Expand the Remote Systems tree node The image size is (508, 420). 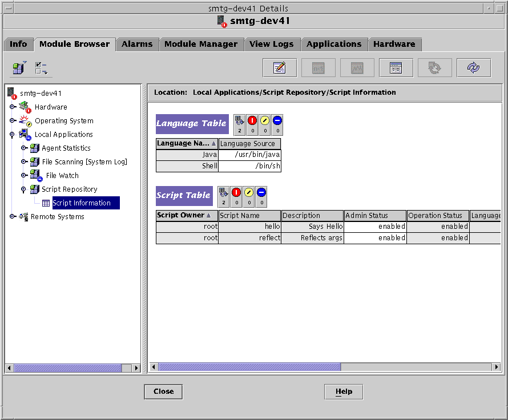click(13, 216)
